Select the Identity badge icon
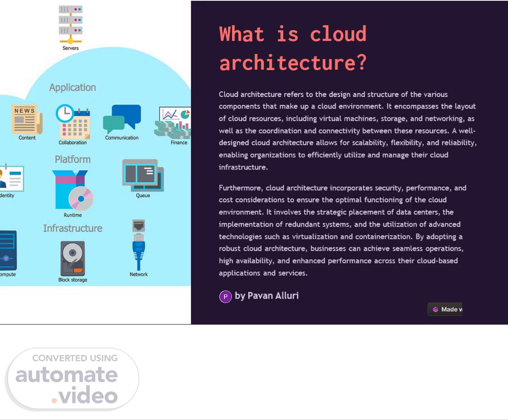 (x=11, y=178)
